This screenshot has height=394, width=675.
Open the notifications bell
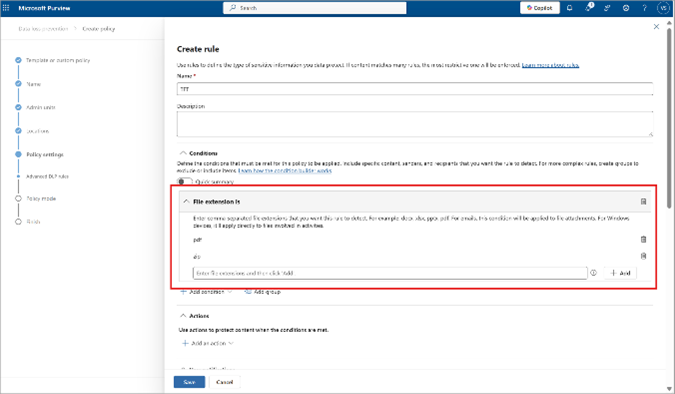tap(570, 8)
